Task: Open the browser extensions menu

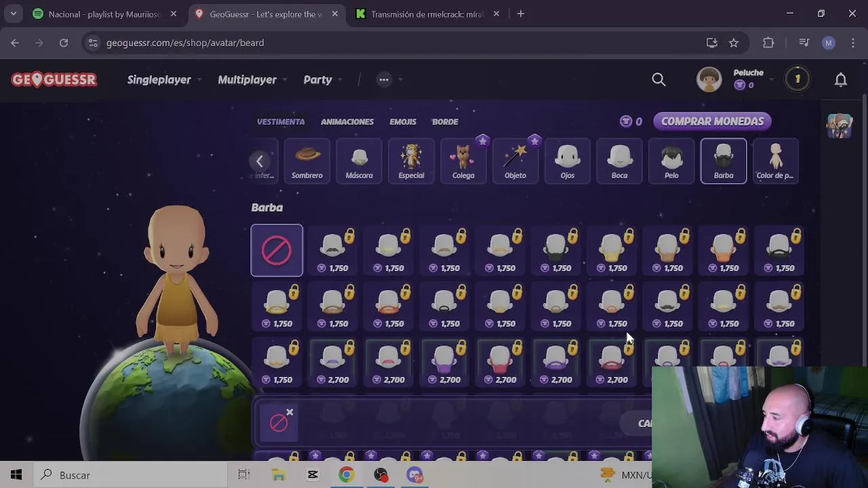Action: pos(768,43)
